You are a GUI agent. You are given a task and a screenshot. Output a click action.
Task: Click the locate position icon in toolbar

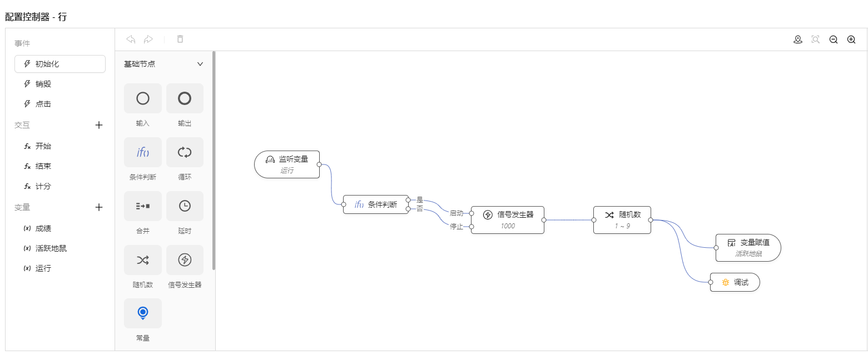click(797, 39)
